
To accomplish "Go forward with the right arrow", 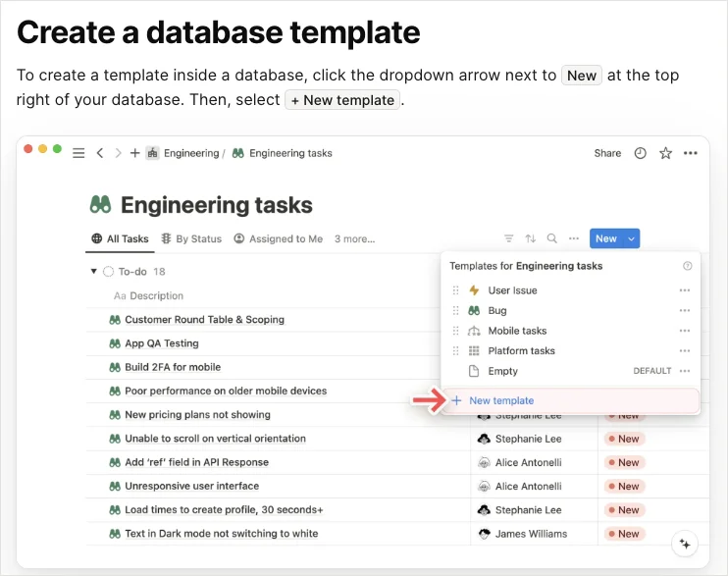I will click(x=118, y=153).
